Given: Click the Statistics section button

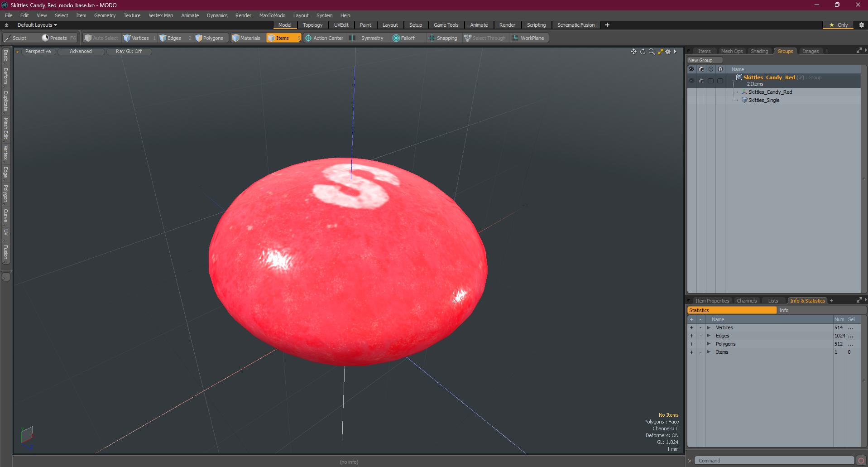Looking at the screenshot, I should pos(732,310).
